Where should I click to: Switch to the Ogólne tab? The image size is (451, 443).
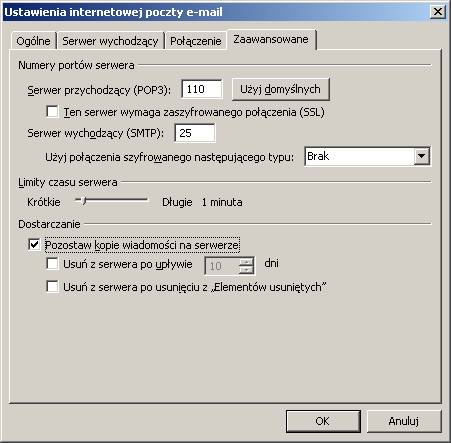point(33,41)
